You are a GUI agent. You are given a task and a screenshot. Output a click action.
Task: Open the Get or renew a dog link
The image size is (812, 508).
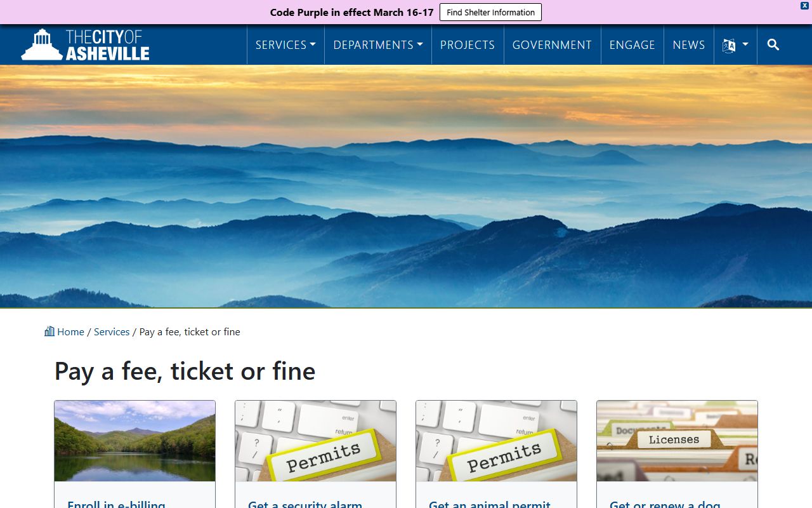pyautogui.click(x=665, y=504)
